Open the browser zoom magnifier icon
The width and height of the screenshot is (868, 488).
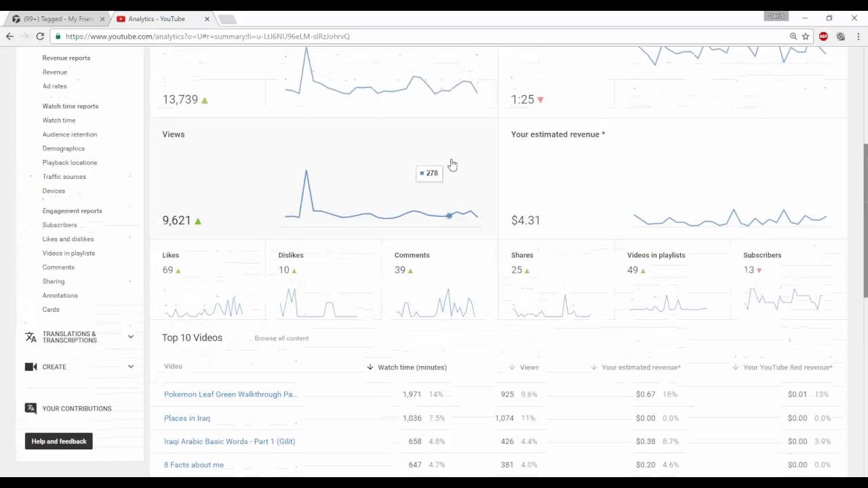coord(793,37)
